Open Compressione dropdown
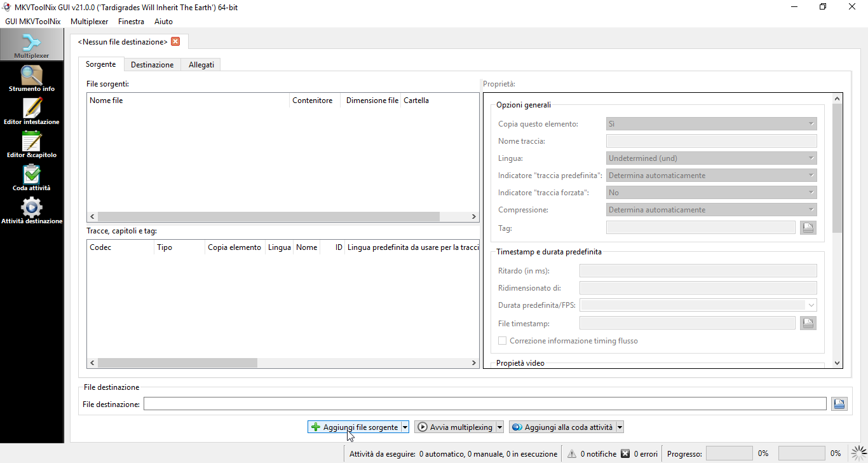Image resolution: width=868 pixels, height=463 pixels. pos(712,210)
